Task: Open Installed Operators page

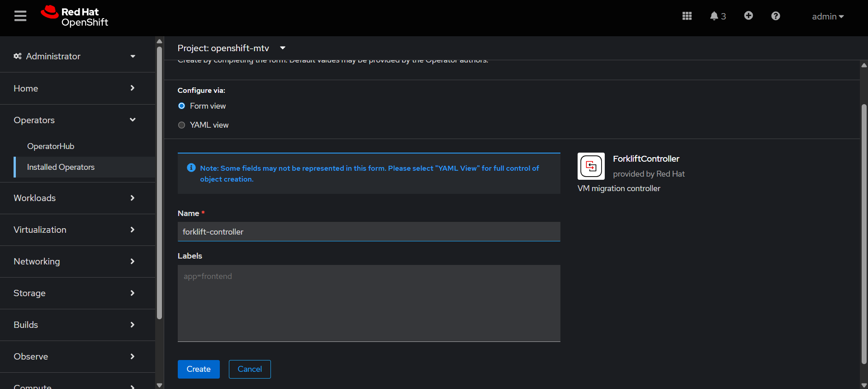Action: [x=61, y=167]
